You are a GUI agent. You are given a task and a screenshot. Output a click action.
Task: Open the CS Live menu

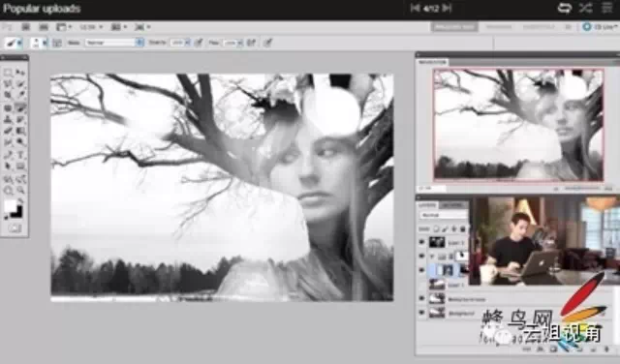coord(600,27)
